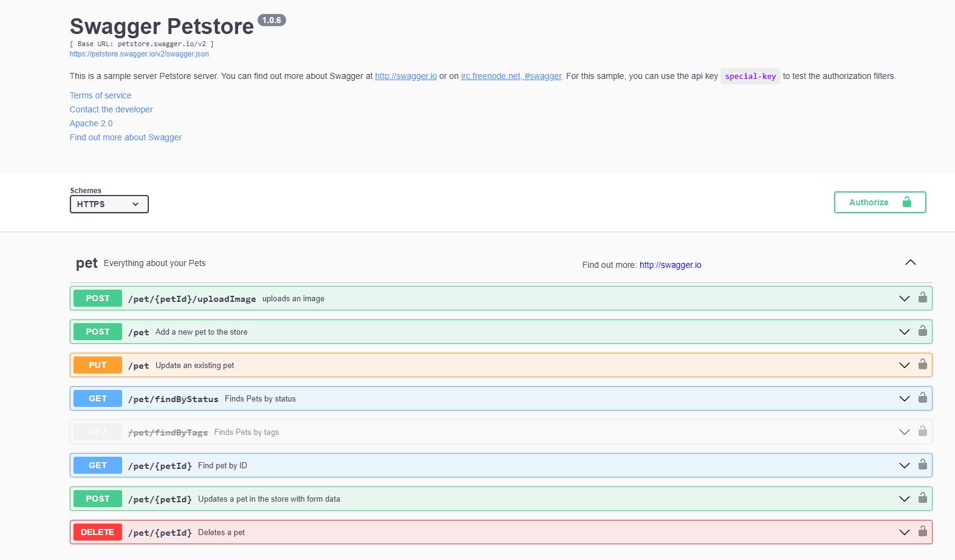Click lock icon on DELETE pet row
The image size is (955, 560).
coord(922,531)
